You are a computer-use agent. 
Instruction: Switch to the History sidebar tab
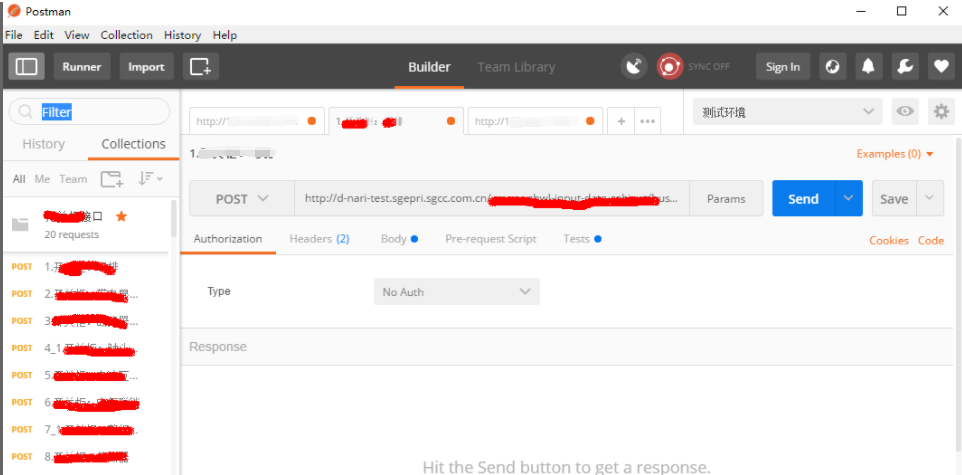click(x=44, y=144)
